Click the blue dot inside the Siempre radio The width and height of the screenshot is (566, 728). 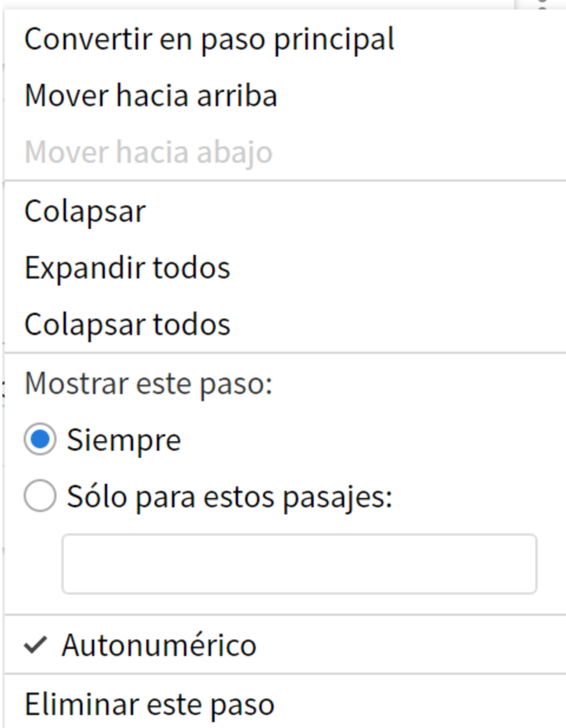pos(40,440)
